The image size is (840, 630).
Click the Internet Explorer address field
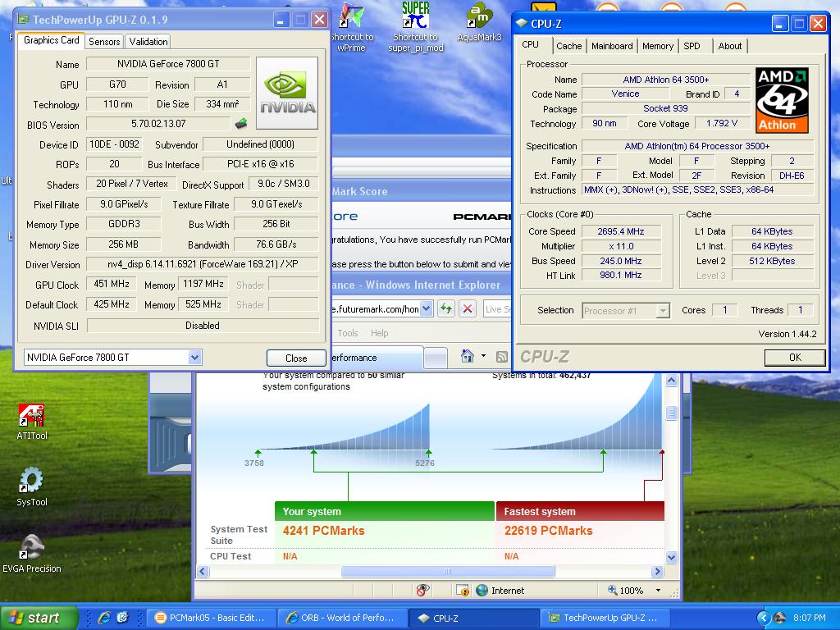pos(375,309)
